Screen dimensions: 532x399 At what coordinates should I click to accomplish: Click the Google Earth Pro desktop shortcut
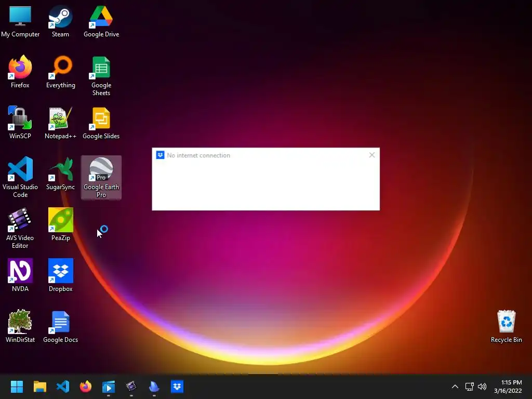coord(101,177)
